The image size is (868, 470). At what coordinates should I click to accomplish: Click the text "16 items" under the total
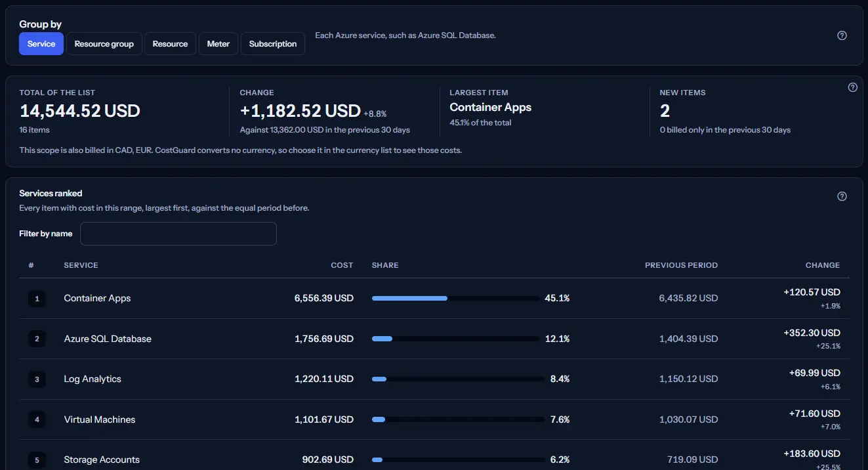point(35,130)
